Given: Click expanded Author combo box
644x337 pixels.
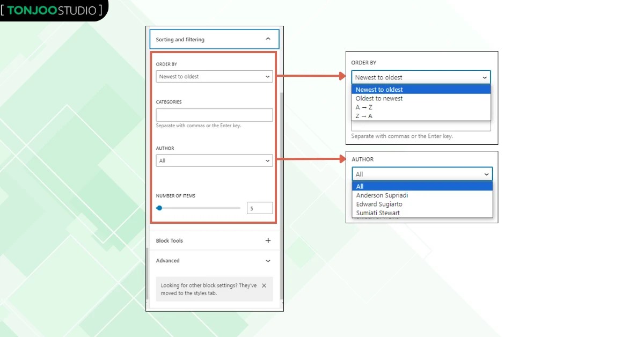Looking at the screenshot, I should pyautogui.click(x=422, y=174).
